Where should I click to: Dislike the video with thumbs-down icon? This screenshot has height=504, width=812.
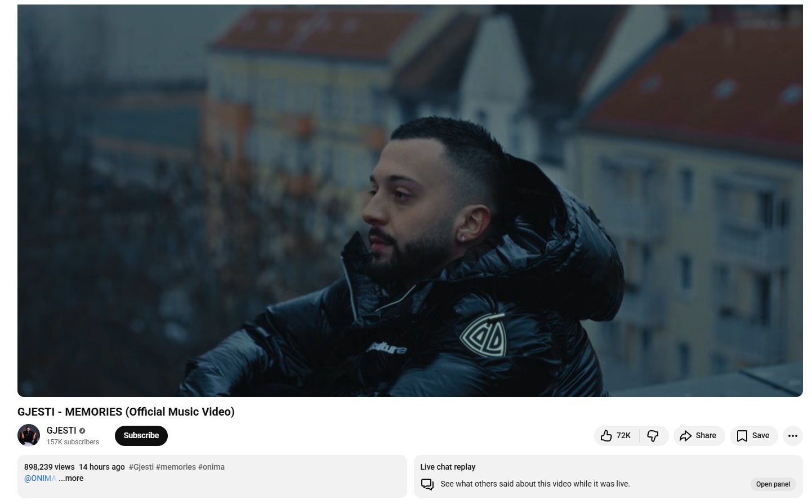pyautogui.click(x=653, y=436)
